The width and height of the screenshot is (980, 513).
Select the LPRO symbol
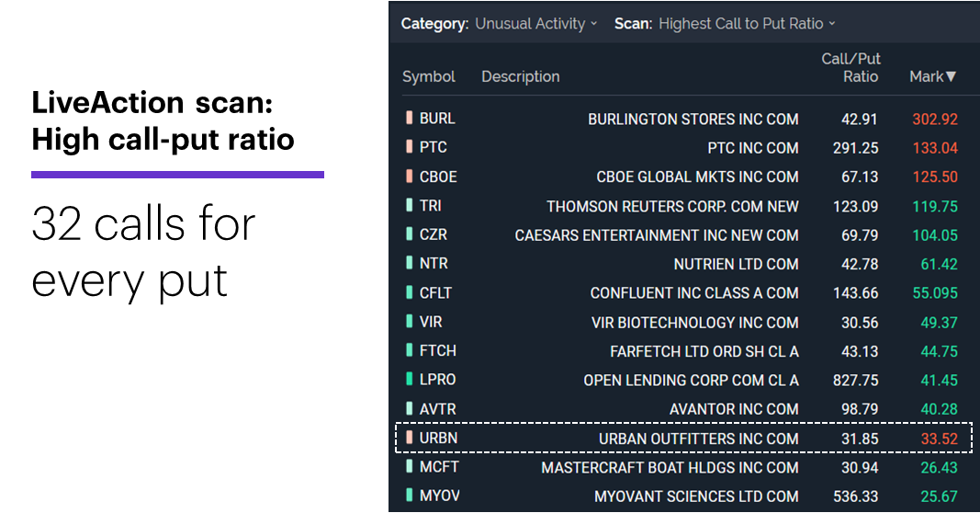pos(437,379)
